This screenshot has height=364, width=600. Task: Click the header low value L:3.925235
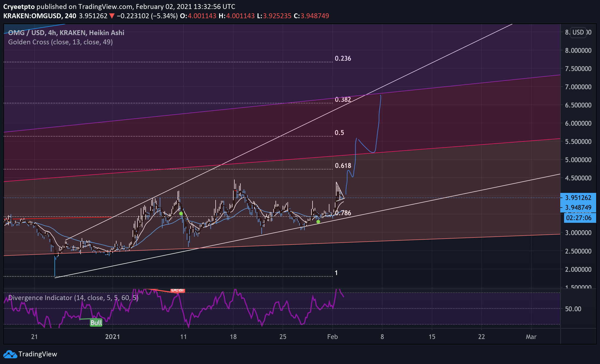[x=274, y=16]
